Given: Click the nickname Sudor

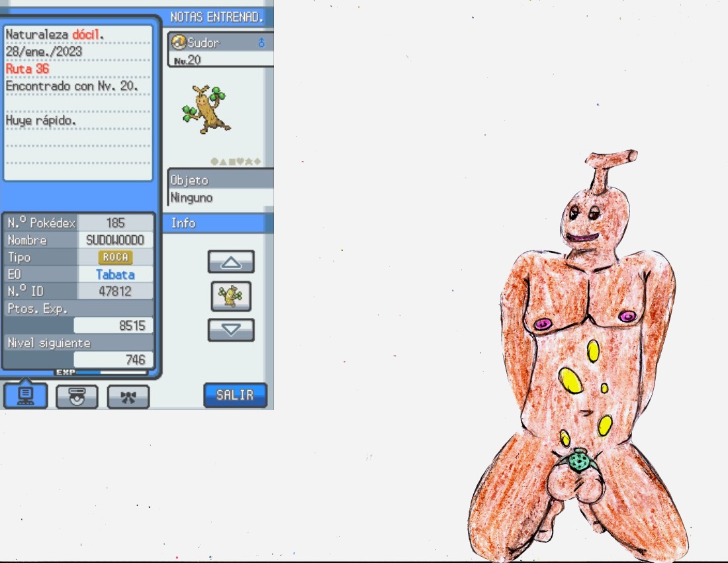Looking at the screenshot, I should [203, 43].
